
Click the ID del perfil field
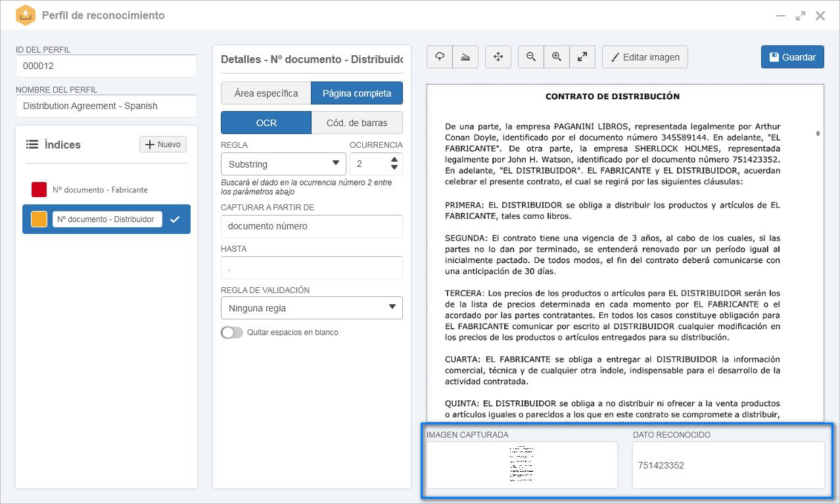click(106, 66)
